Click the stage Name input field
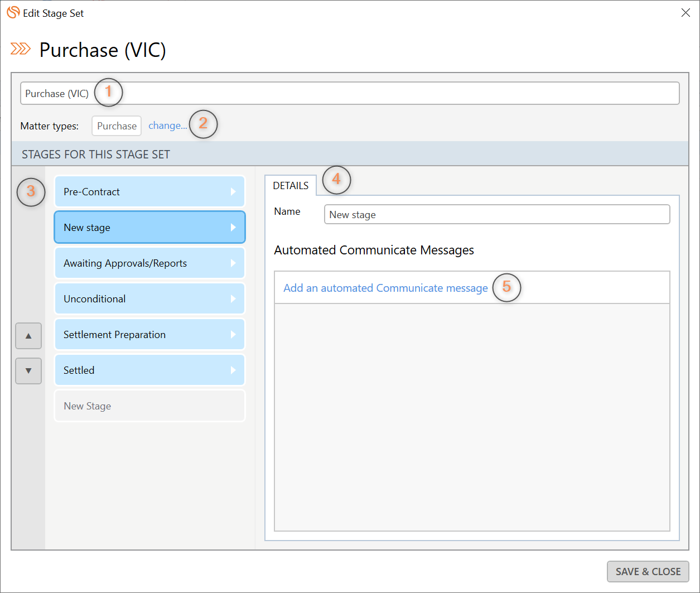 (496, 215)
